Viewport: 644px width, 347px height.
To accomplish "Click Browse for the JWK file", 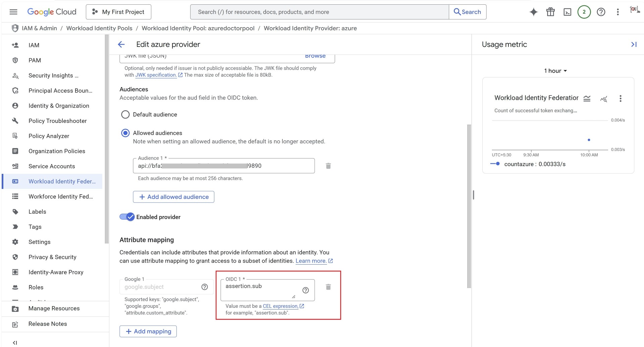I will [x=315, y=56].
